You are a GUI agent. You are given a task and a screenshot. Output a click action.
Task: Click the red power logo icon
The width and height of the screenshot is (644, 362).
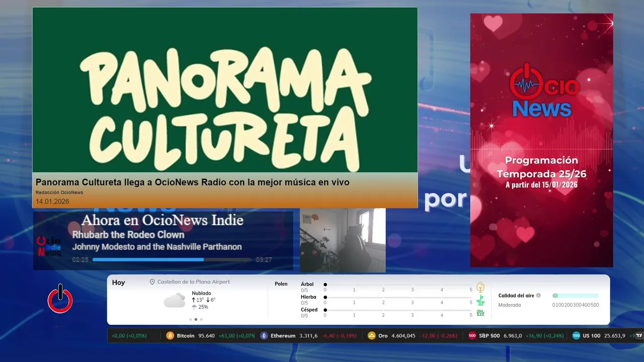point(60,299)
